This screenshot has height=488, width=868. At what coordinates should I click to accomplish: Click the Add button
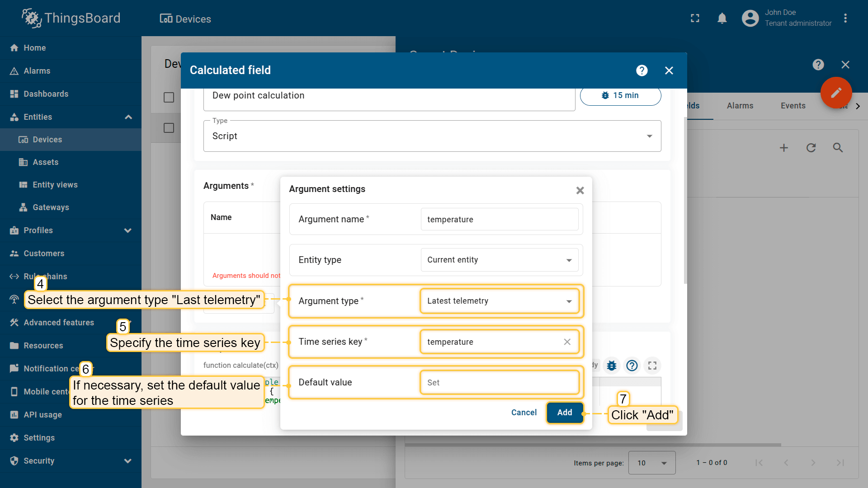(x=564, y=413)
